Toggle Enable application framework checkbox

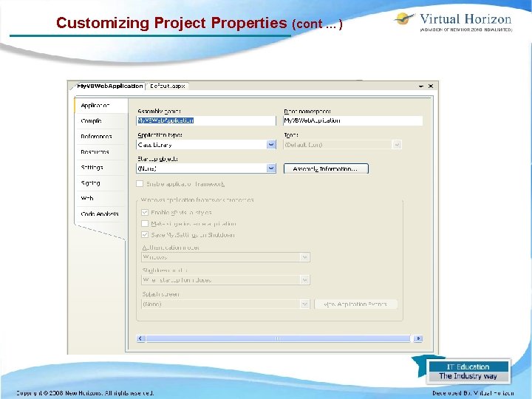point(140,184)
